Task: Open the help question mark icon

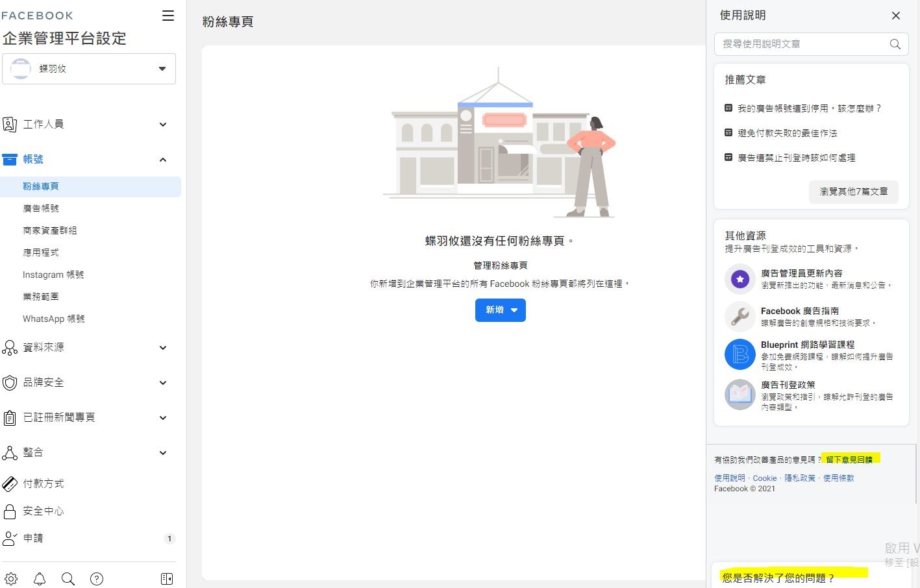Action: tap(97, 579)
